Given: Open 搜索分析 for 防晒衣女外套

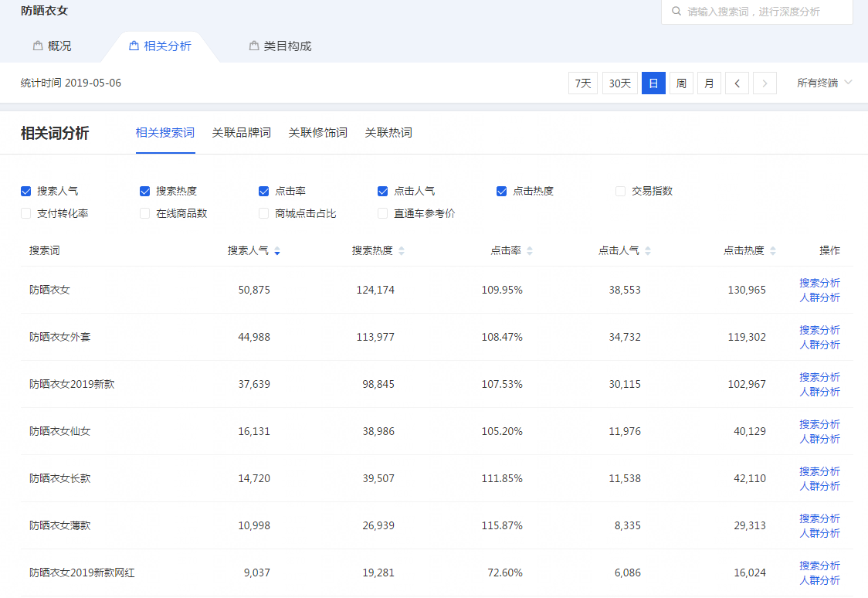Looking at the screenshot, I should pos(819,330).
